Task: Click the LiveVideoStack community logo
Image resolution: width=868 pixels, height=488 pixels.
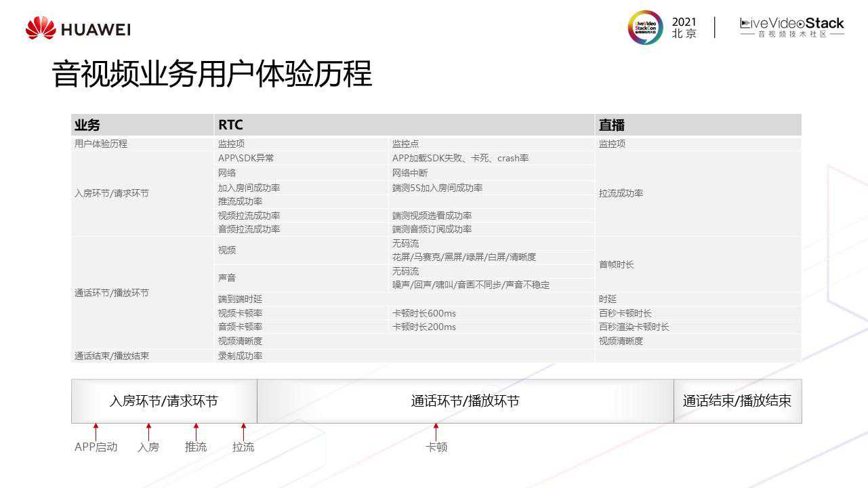Action: [x=791, y=27]
